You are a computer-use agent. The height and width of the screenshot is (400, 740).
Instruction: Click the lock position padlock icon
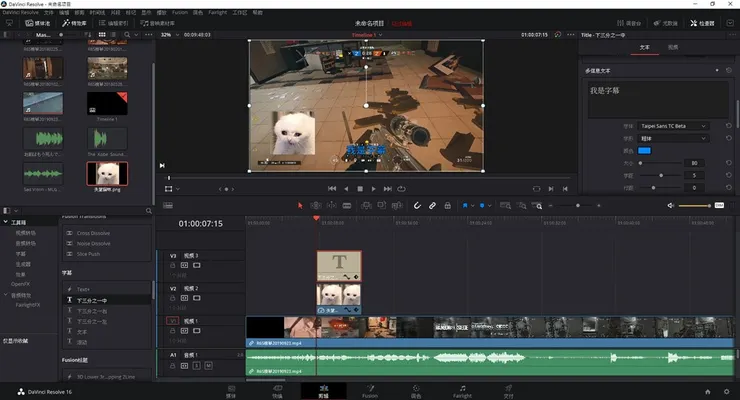click(449, 205)
